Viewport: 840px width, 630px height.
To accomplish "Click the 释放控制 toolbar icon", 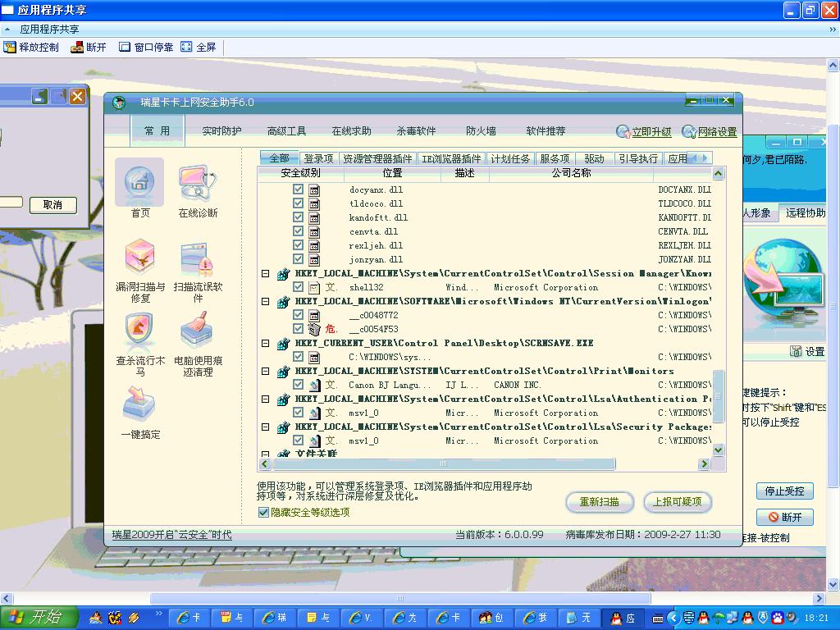I will tap(10, 47).
